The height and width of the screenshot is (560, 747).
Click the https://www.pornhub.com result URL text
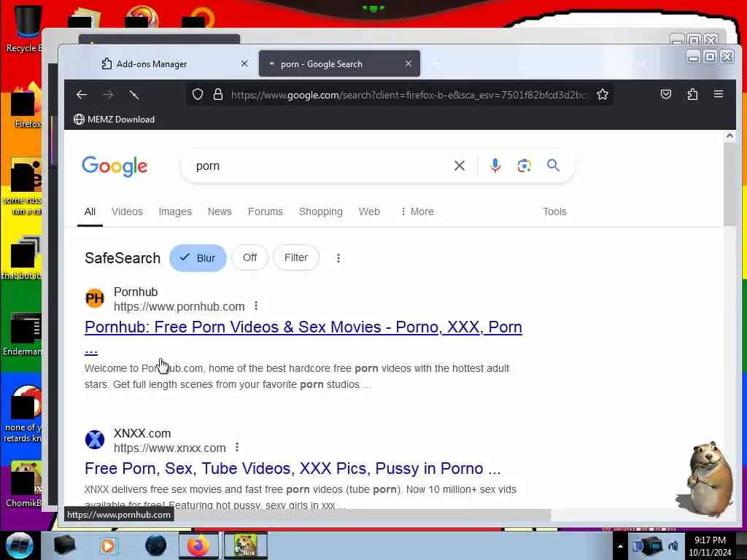point(179,307)
